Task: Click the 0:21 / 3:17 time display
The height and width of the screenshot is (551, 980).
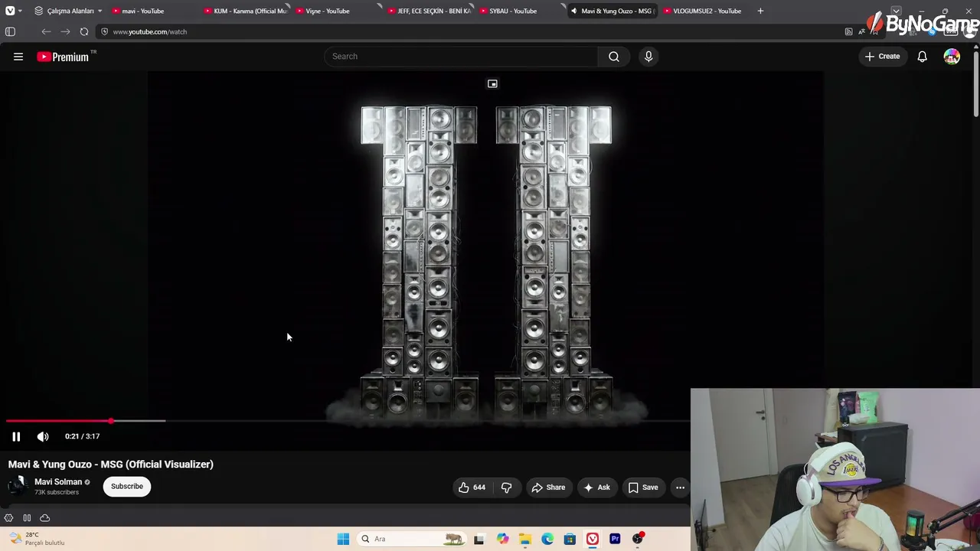Action: click(x=82, y=436)
